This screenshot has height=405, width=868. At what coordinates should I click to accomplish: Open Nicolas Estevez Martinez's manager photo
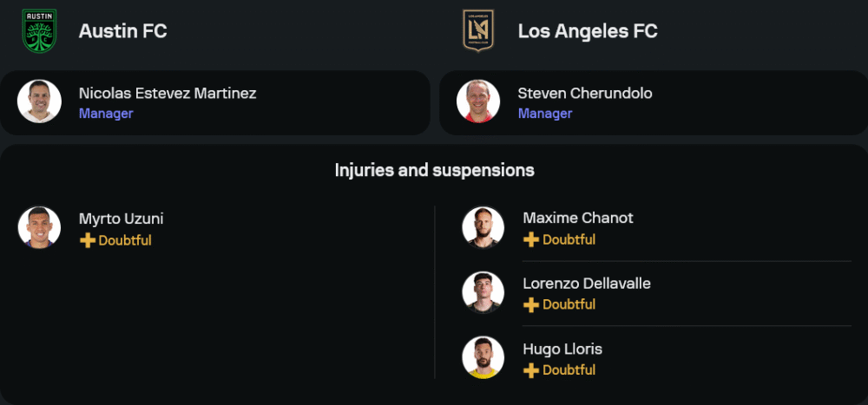(39, 101)
